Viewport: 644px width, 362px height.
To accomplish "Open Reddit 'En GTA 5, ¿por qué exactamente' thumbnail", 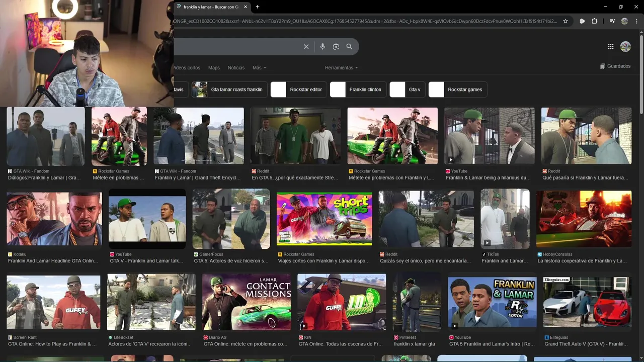I will [x=296, y=136].
